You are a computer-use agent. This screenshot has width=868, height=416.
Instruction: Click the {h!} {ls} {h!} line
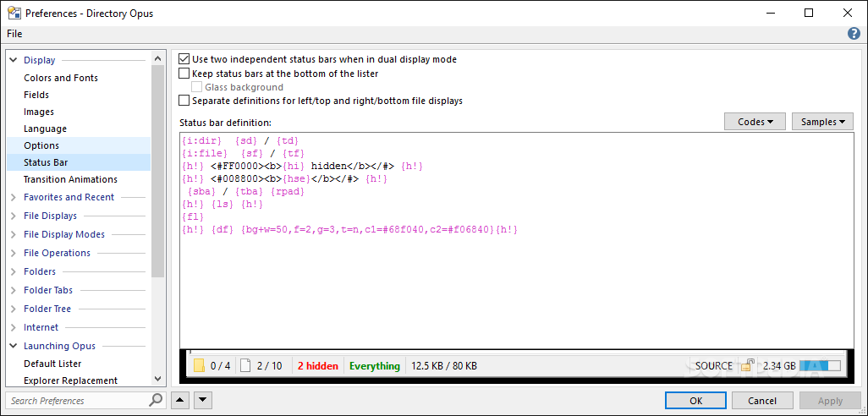point(222,204)
